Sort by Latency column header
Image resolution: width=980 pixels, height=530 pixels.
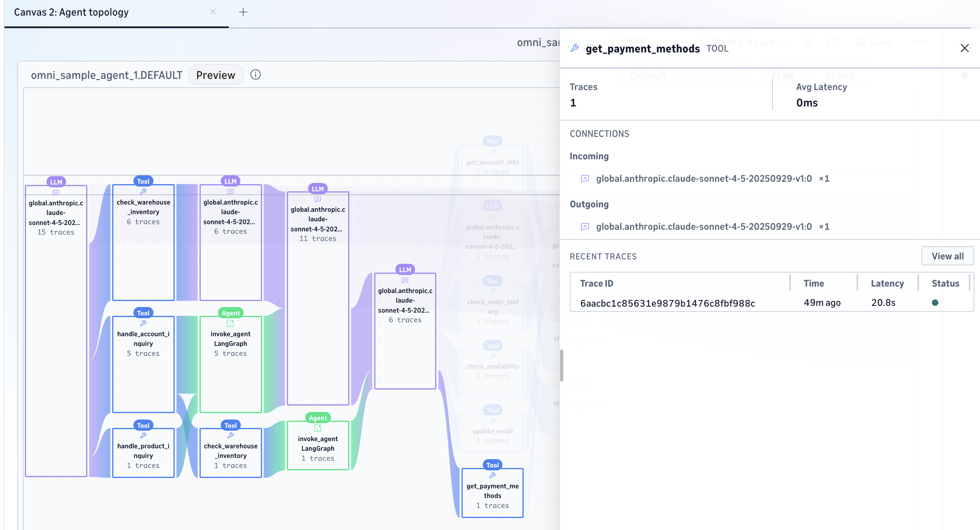[887, 283]
